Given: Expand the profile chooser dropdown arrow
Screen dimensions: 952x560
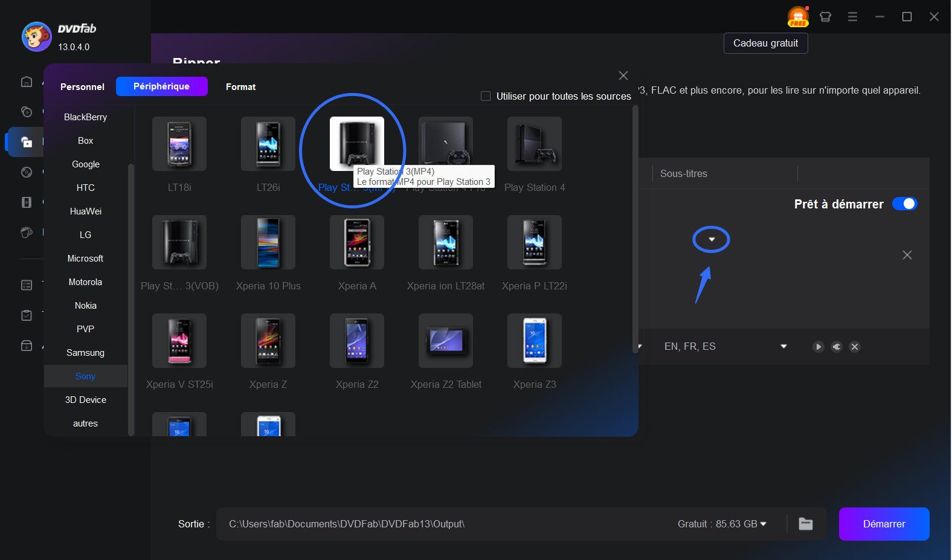Looking at the screenshot, I should tap(712, 240).
